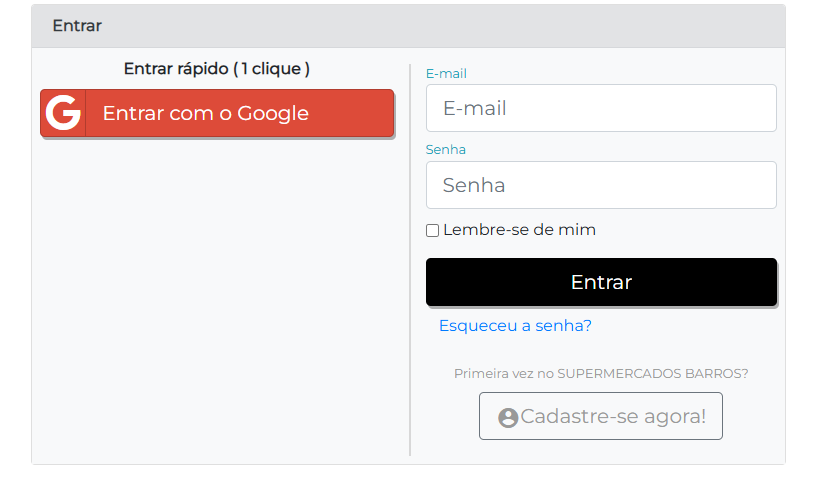The height and width of the screenshot is (494, 825).
Task: Click the blank right side of the gray header bar
Action: [x=600, y=26]
